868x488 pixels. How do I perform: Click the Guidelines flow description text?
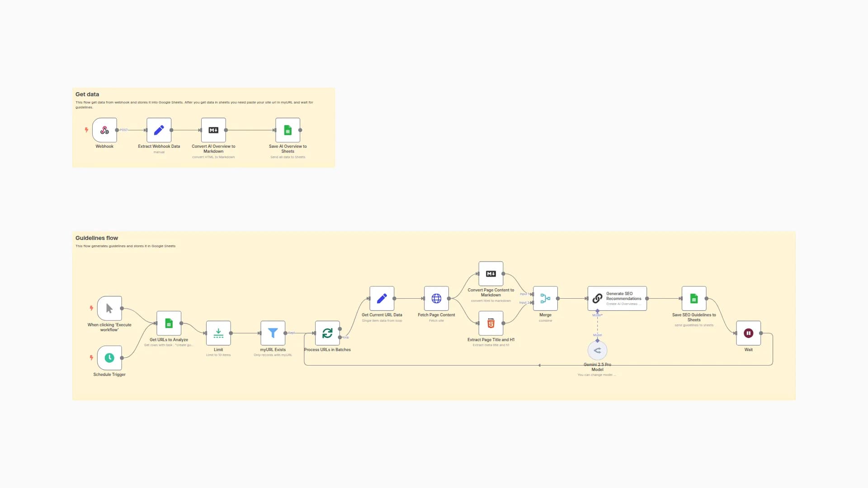click(x=125, y=246)
